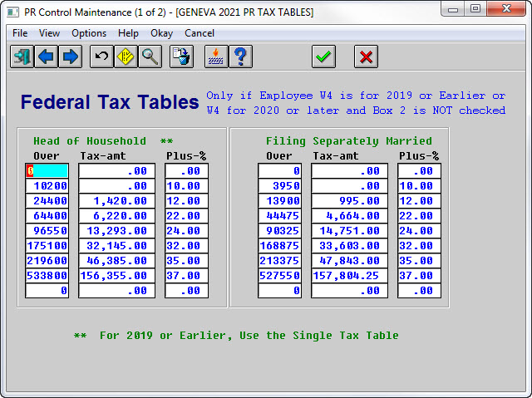Click Filing Separately Plus-% field 24.00

coord(419,230)
